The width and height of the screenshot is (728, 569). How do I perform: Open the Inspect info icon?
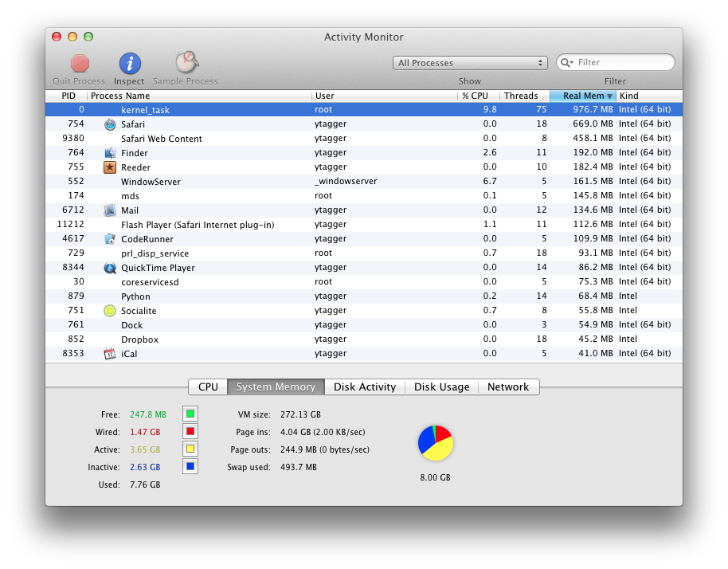pos(130,64)
